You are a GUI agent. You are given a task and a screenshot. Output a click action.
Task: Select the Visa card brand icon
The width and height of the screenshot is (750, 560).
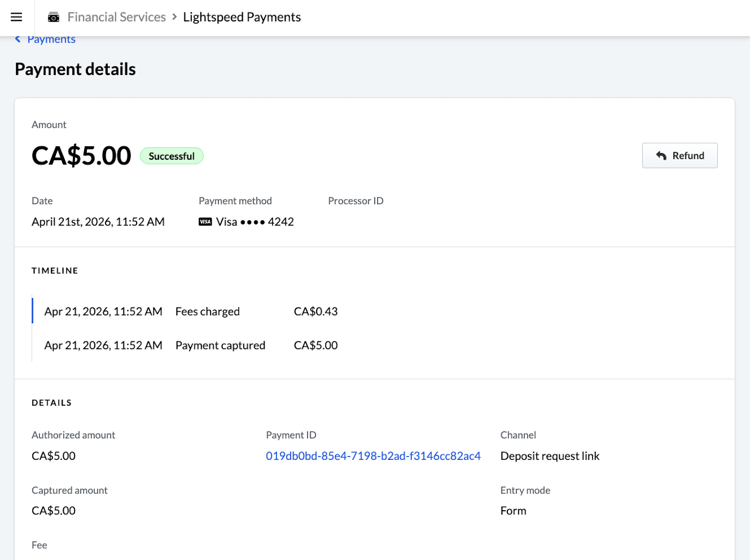[x=205, y=221]
